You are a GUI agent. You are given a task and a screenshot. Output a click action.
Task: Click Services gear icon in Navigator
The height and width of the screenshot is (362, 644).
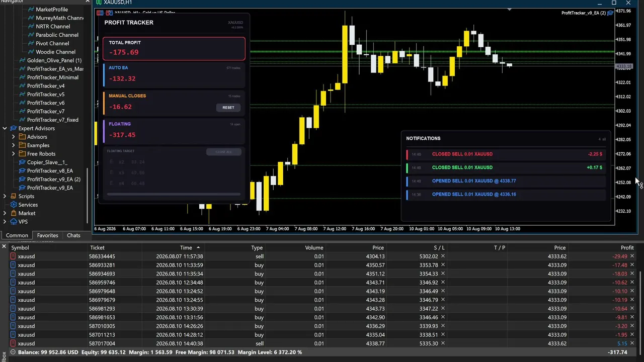(14, 205)
